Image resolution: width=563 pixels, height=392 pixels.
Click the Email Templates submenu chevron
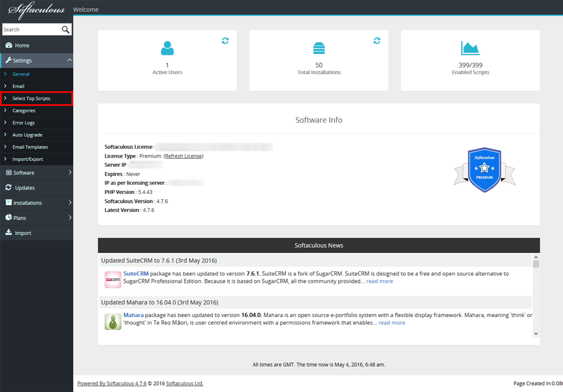coord(5,146)
